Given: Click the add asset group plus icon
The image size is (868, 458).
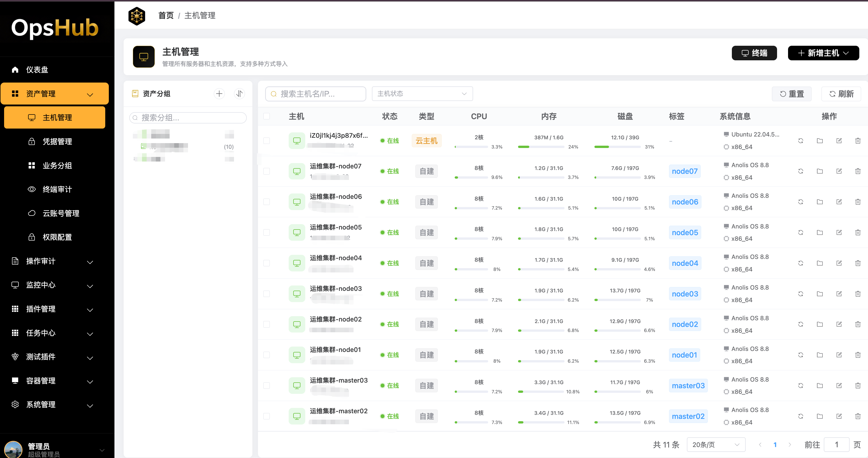Looking at the screenshot, I should [x=219, y=94].
